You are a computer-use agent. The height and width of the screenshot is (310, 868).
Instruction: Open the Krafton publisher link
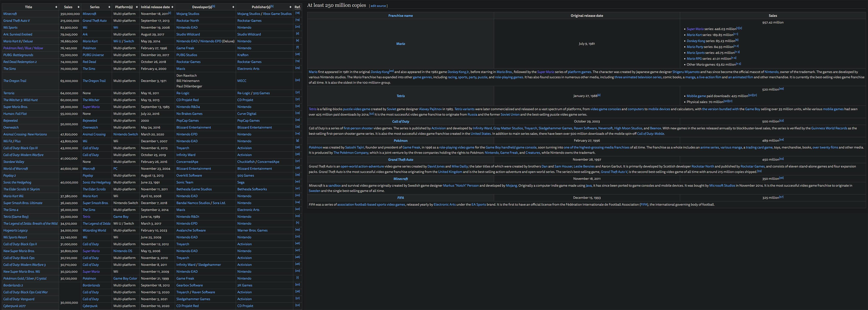point(243,55)
